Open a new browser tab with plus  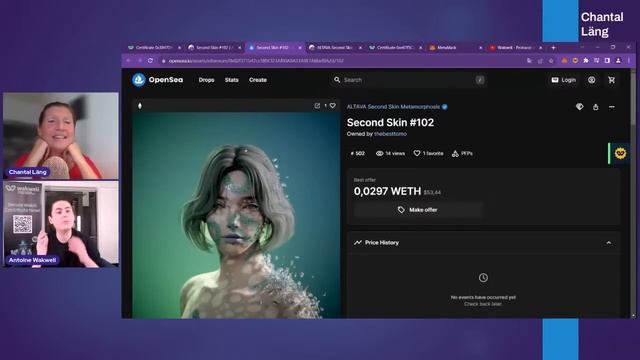[553, 48]
